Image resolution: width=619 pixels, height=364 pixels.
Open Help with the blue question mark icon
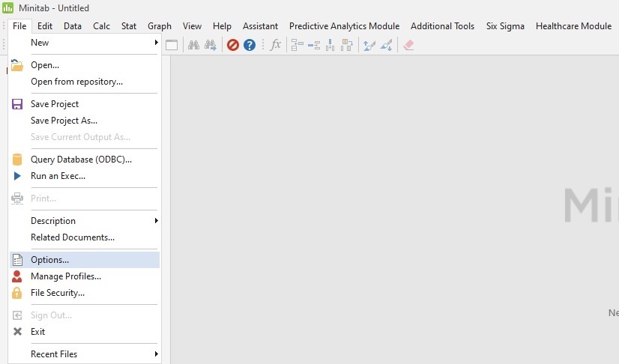coord(250,45)
